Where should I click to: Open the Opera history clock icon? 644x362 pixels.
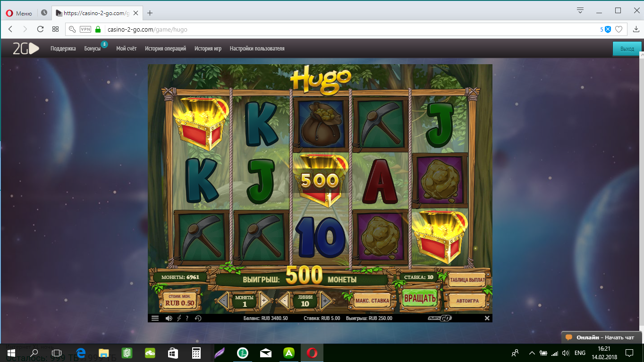[x=44, y=13]
